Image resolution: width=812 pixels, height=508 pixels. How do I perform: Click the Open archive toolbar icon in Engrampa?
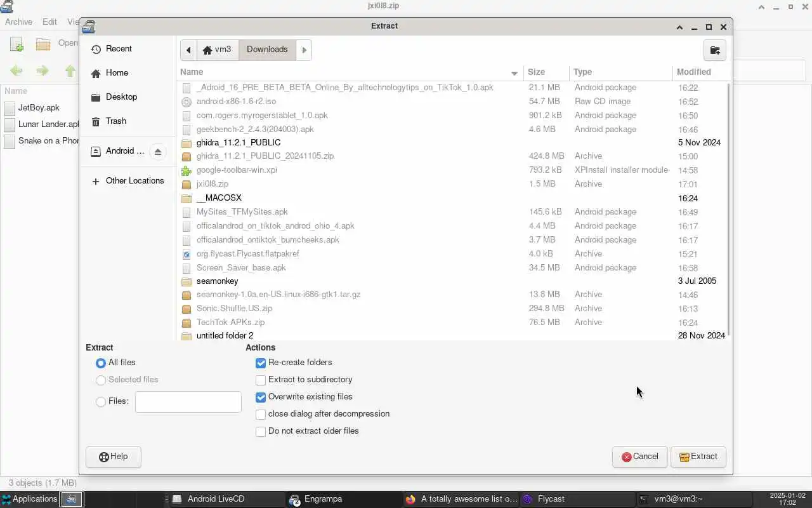(x=43, y=44)
